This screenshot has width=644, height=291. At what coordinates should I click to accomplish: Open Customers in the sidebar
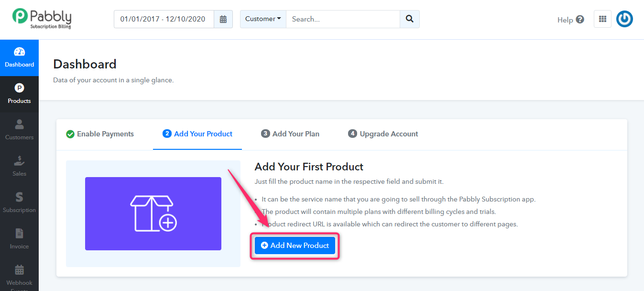tap(19, 131)
